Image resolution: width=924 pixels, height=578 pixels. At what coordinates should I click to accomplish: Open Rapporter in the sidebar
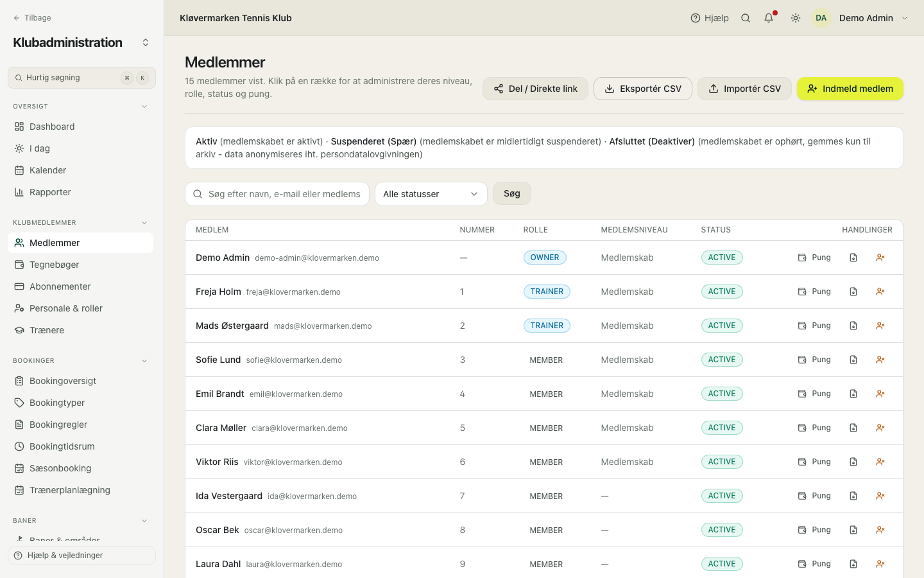[x=80, y=192]
